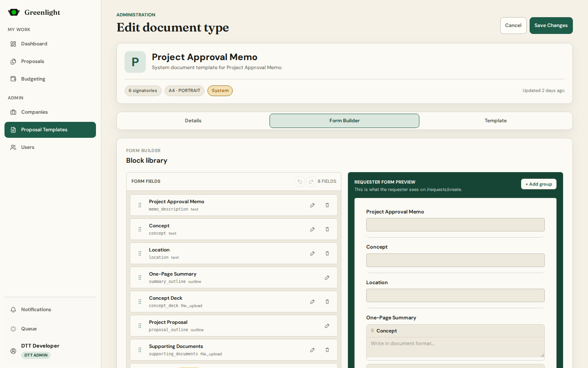Click drag handle for One-Page Summary field

click(x=140, y=278)
